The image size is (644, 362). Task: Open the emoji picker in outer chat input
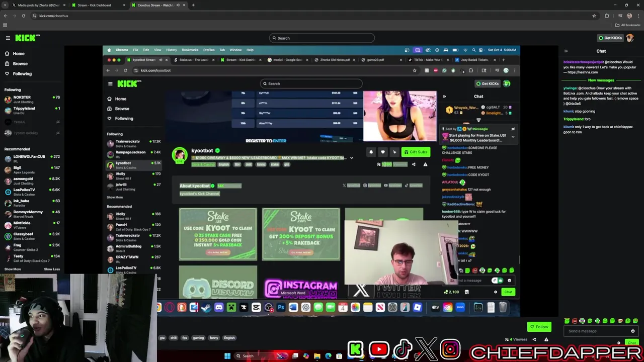tap(633, 331)
